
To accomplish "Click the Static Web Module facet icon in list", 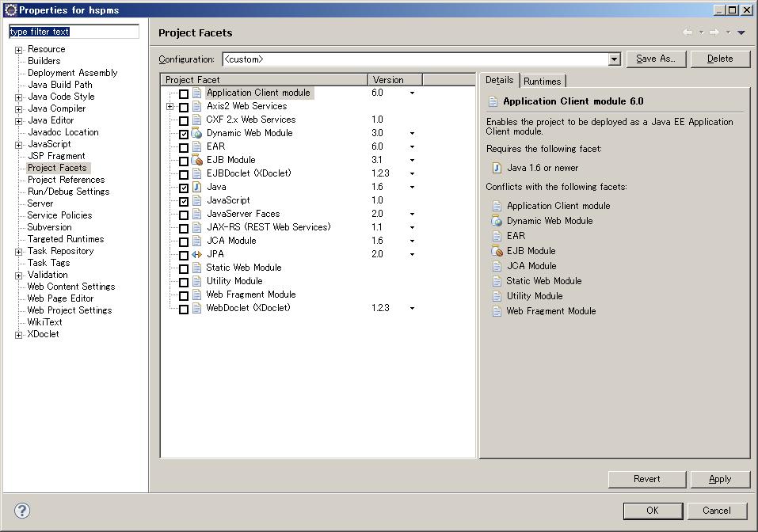I will coord(196,268).
